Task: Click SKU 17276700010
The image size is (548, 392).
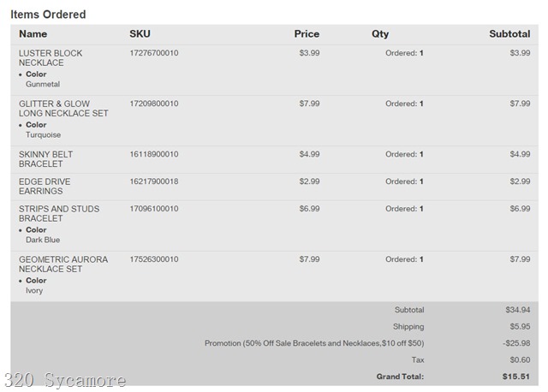Action: pos(154,53)
